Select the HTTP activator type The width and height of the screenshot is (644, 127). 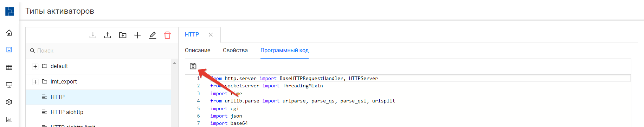pos(98,97)
